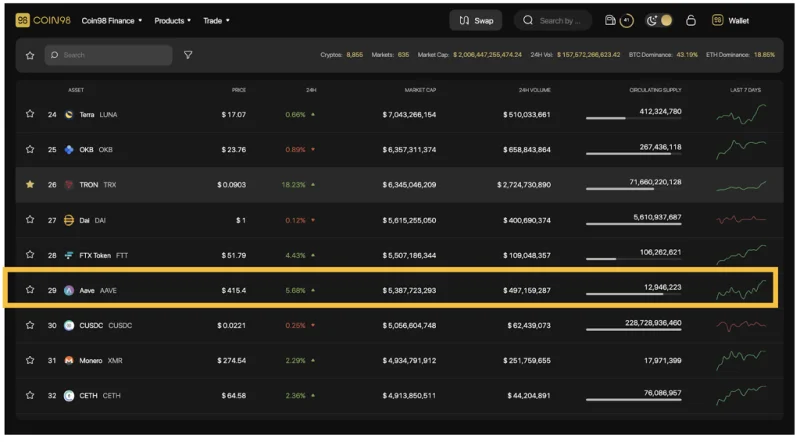
Task: Open Terra LUNA asset name
Action: [98, 115]
